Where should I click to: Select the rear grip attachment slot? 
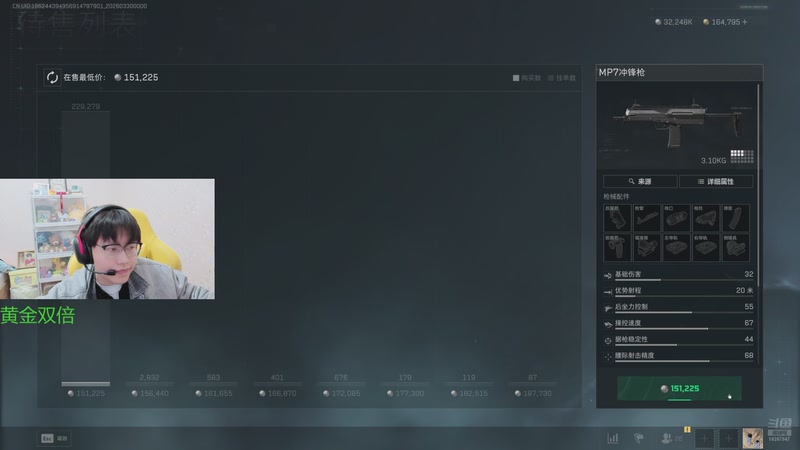[x=617, y=218]
